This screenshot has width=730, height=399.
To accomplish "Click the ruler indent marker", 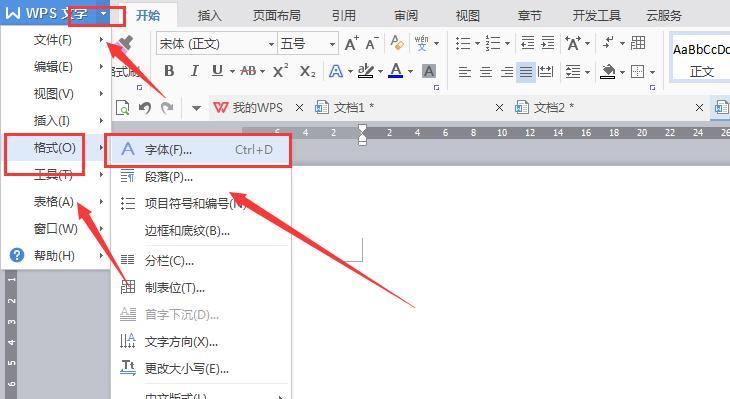I will 362,135.
